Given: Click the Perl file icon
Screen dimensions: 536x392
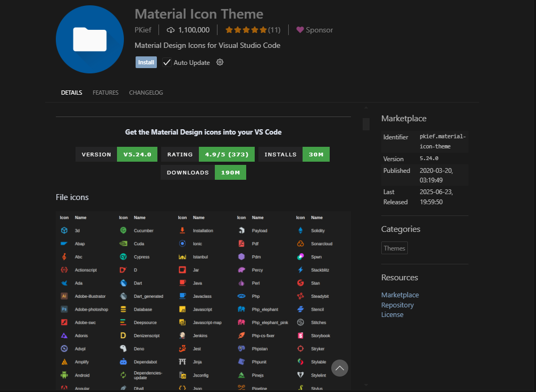Looking at the screenshot, I should coord(241,283).
